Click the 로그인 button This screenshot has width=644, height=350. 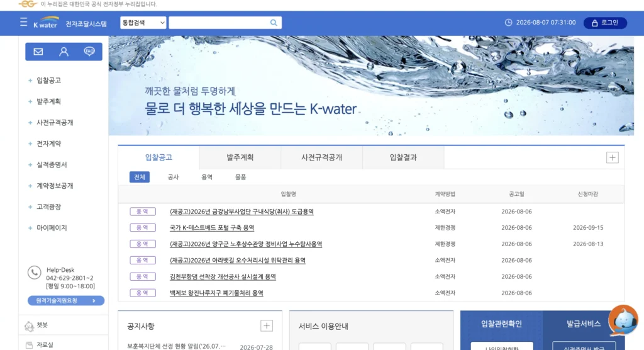(605, 23)
